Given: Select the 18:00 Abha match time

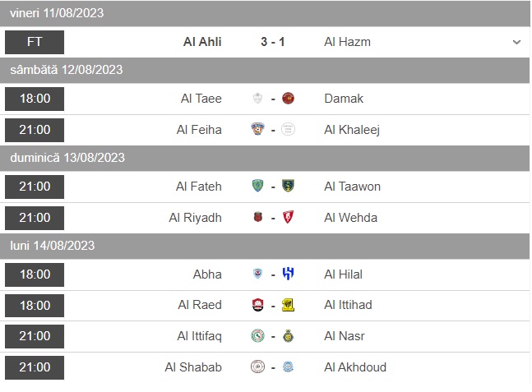Looking at the screenshot, I should (35, 274).
